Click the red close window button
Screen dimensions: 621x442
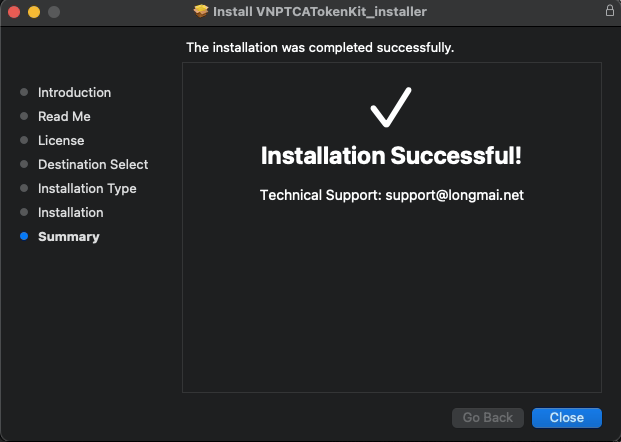(13, 12)
